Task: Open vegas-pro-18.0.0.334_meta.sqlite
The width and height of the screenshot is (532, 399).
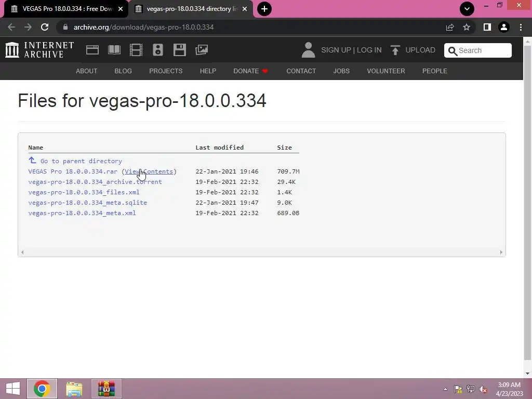Action: click(87, 203)
